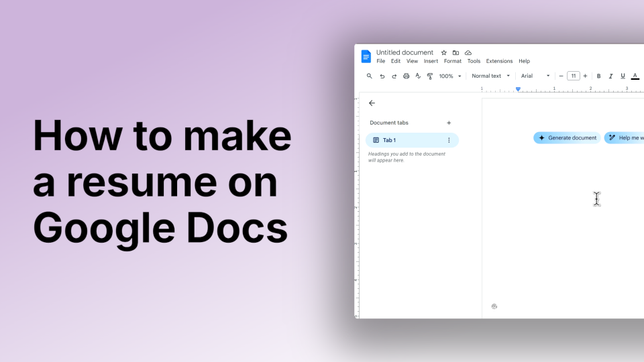
Task: Open the Help menu
Action: 524,61
